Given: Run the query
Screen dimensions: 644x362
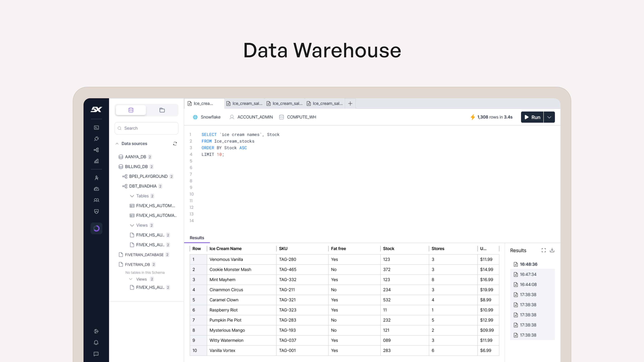Looking at the screenshot, I should point(532,117).
